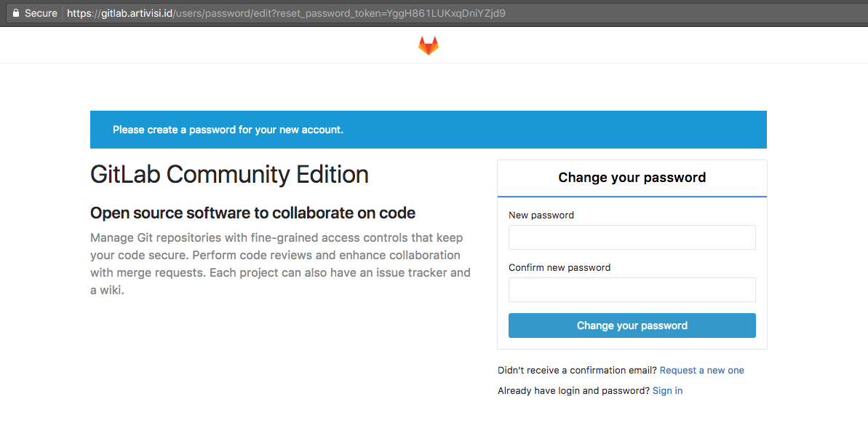Image resolution: width=868 pixels, height=426 pixels.
Task: Click the Didn't receive a confirmation email text
Action: click(577, 370)
